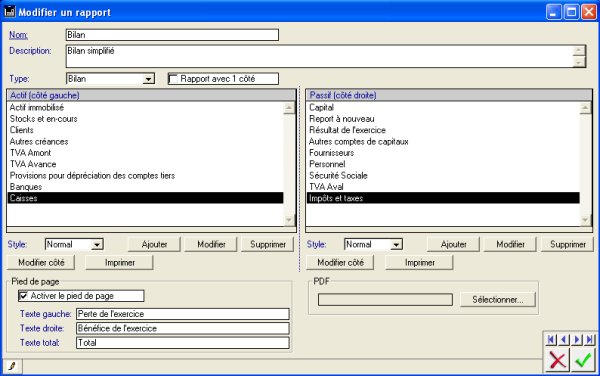Select highlighted 'Impôts et taxes' row
This screenshot has height=376, width=600.
pos(443,198)
